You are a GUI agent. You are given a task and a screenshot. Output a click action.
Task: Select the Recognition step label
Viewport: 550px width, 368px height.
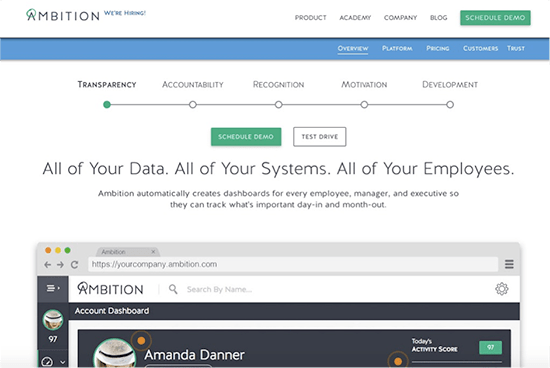point(279,85)
